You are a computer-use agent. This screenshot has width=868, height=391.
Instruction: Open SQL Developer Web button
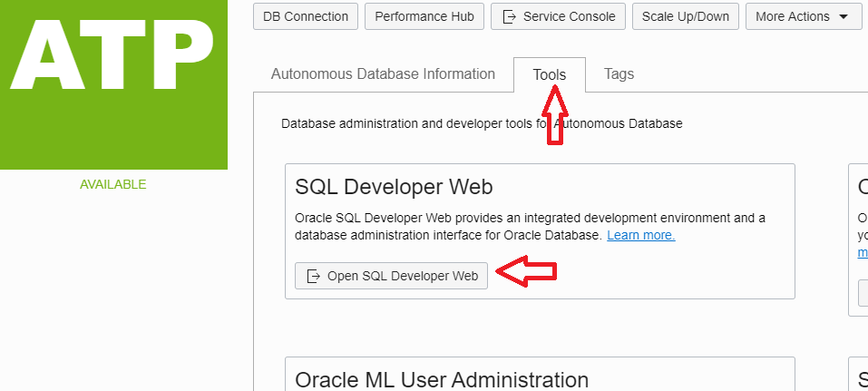[392, 276]
